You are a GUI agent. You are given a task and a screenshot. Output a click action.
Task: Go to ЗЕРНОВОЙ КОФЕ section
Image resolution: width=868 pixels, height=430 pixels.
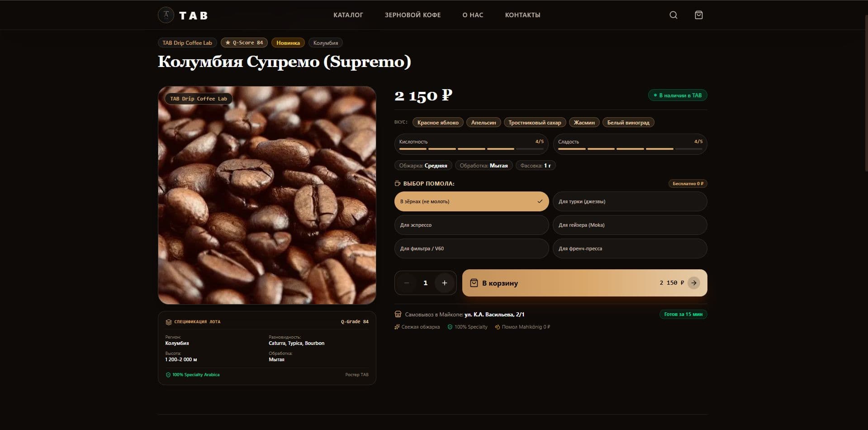click(413, 15)
